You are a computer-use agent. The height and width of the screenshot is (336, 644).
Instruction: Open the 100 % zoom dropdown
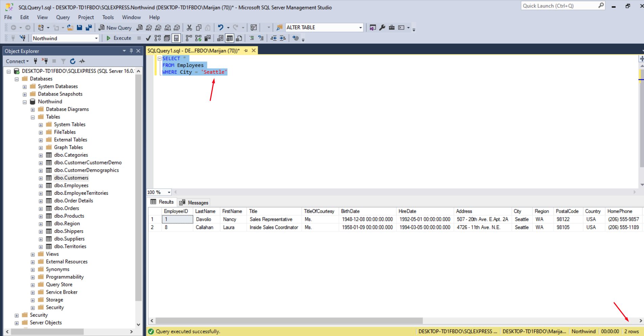tap(169, 192)
